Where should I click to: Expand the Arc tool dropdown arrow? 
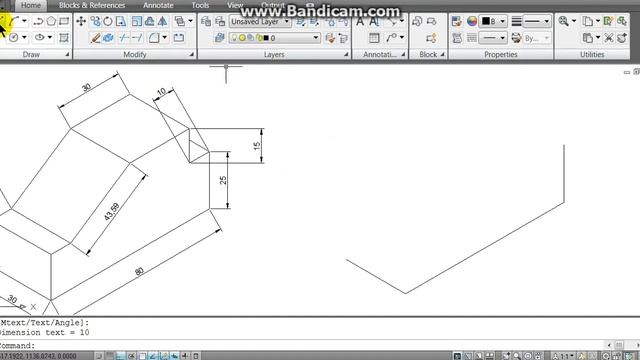(x=24, y=21)
